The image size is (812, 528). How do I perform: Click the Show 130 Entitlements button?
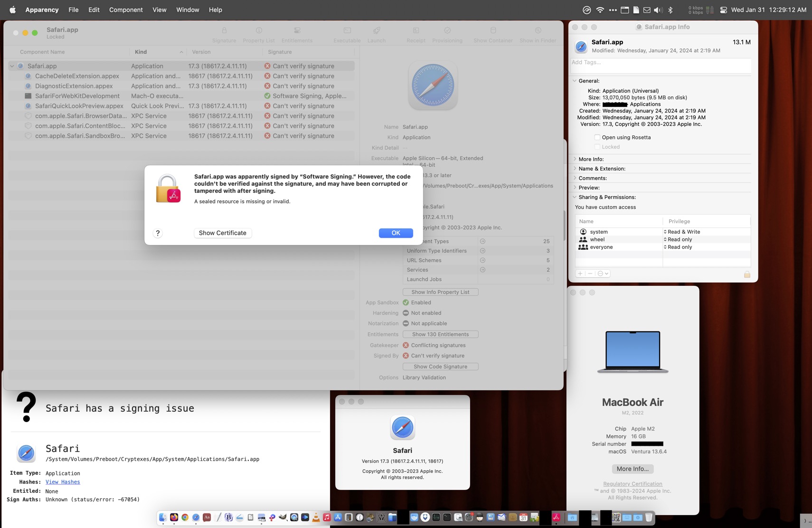440,334
